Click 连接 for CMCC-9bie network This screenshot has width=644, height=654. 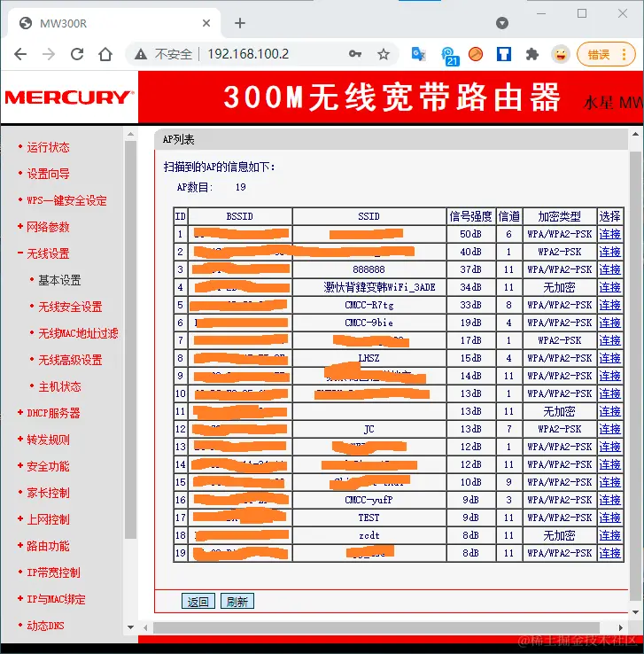(609, 323)
